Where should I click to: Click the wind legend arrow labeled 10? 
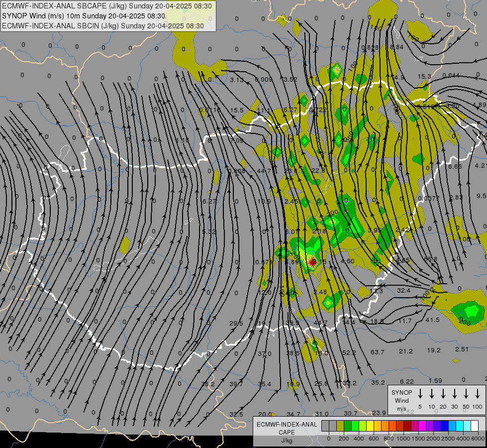pos(432,394)
